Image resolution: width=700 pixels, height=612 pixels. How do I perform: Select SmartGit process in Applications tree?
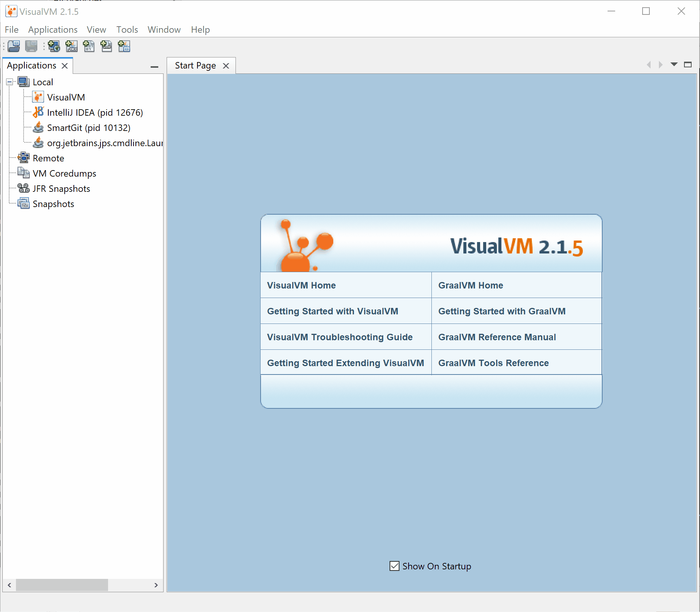(88, 128)
